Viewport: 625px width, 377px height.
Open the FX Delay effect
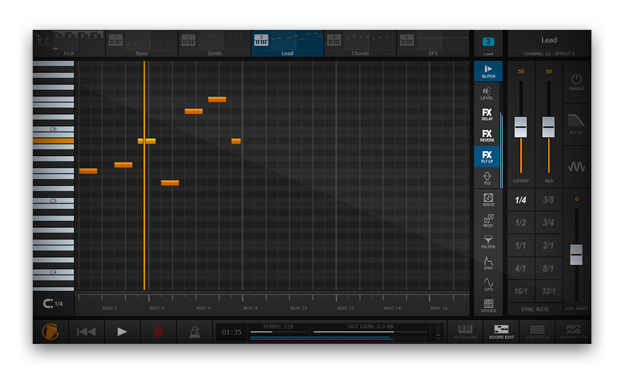tap(487, 114)
